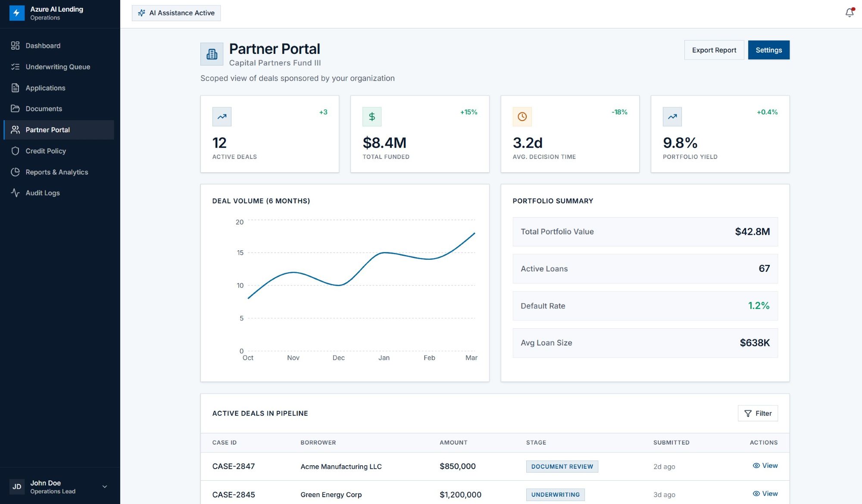This screenshot has height=504, width=862.
Task: Click the Partner Portal building icon
Action: pos(212,54)
